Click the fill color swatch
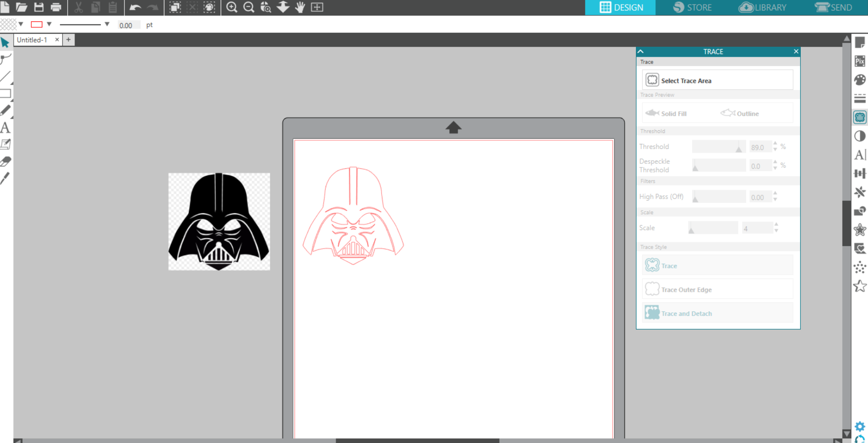Viewport: 868px width, 443px height. [x=8, y=25]
